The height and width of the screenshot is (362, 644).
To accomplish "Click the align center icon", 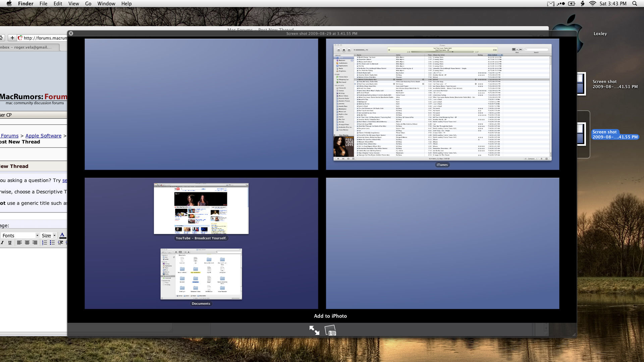I will (27, 243).
